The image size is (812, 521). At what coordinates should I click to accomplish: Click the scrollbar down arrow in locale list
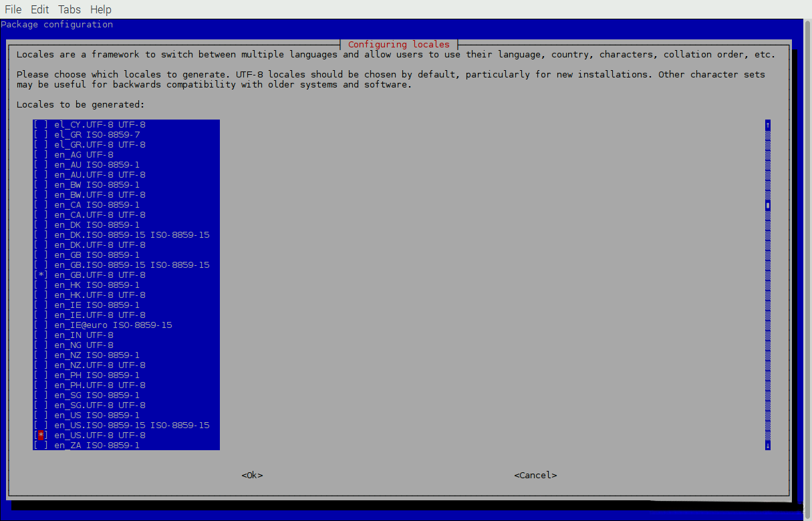[768, 446]
